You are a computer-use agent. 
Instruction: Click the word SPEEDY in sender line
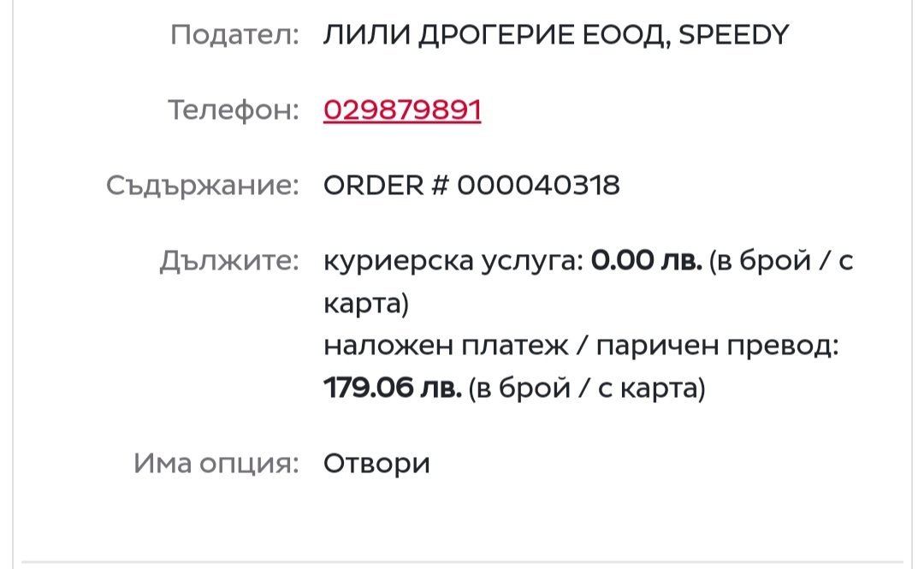[733, 35]
